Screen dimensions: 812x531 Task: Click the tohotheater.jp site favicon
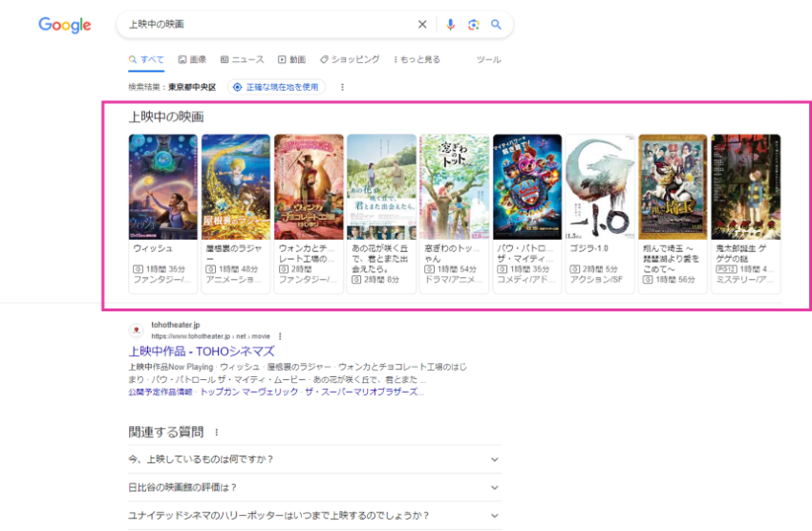pos(137,329)
